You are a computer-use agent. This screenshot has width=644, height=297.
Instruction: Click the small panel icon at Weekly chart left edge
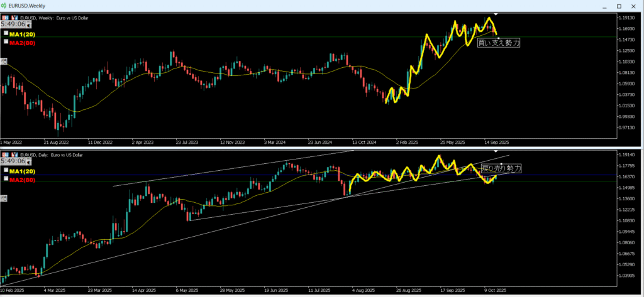point(3,62)
